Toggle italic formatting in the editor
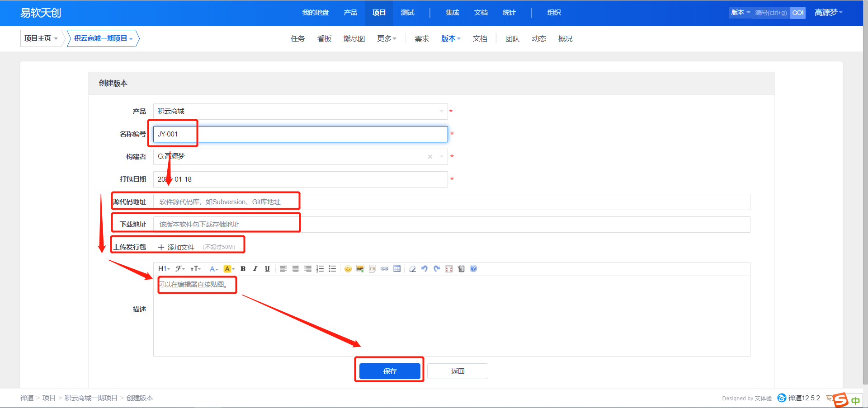Image resolution: width=868 pixels, height=408 pixels. click(255, 269)
